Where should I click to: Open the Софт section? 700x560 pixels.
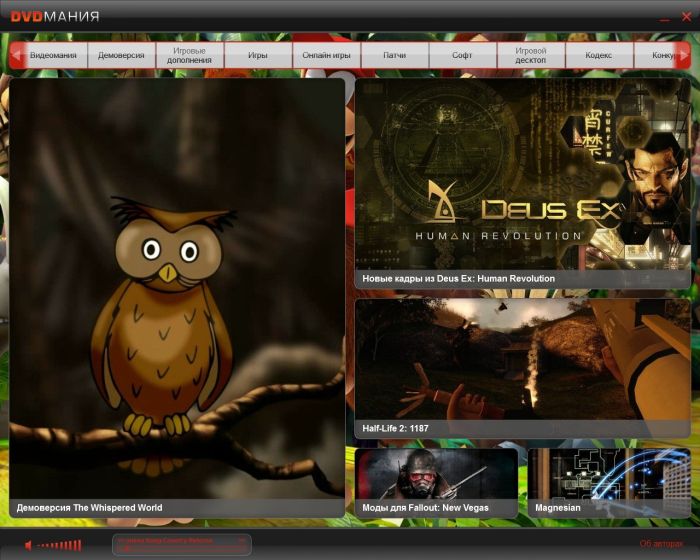[x=462, y=55]
